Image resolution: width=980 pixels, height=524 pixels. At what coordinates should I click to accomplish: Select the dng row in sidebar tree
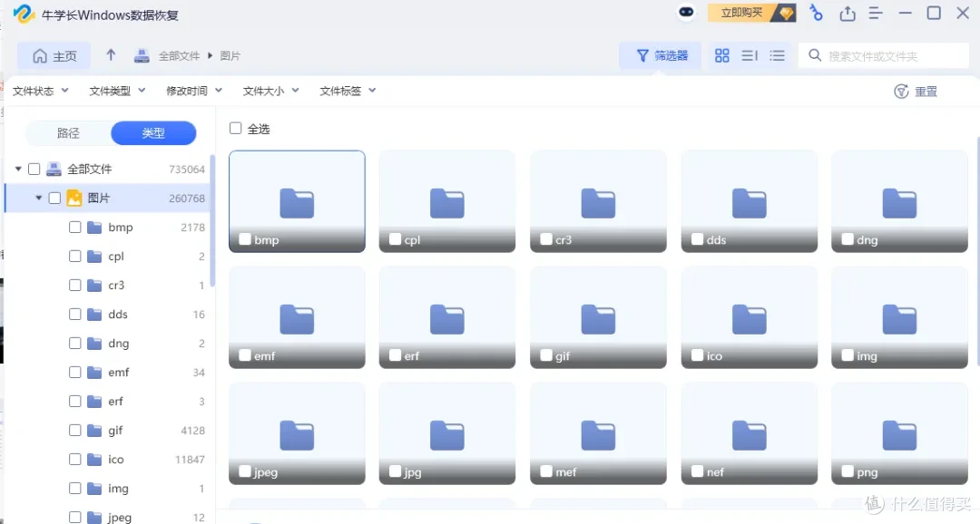(109, 343)
